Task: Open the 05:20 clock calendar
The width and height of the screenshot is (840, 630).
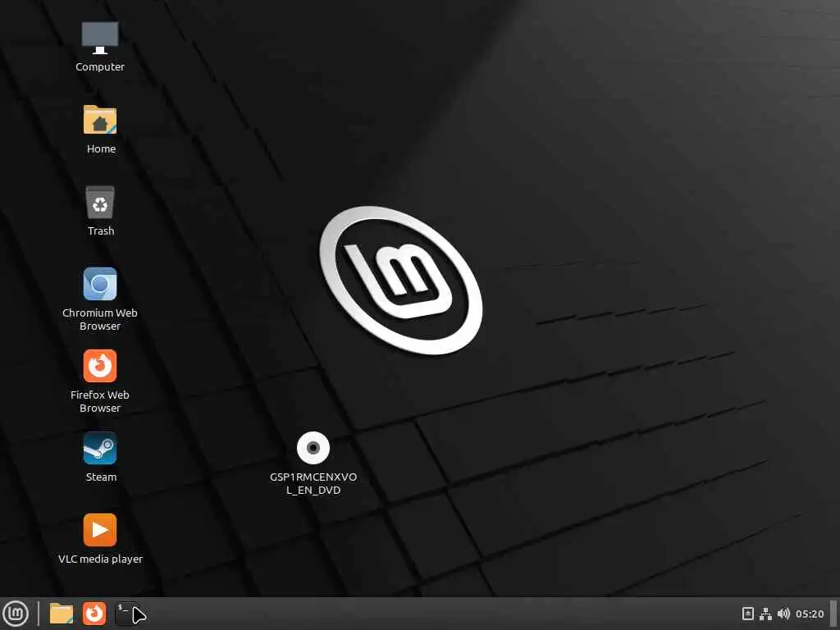Action: pyautogui.click(x=810, y=614)
